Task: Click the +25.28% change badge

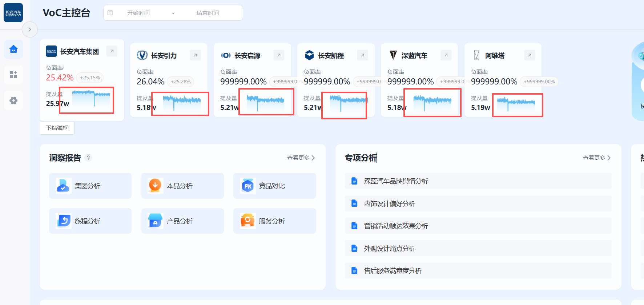Action: [x=181, y=82]
